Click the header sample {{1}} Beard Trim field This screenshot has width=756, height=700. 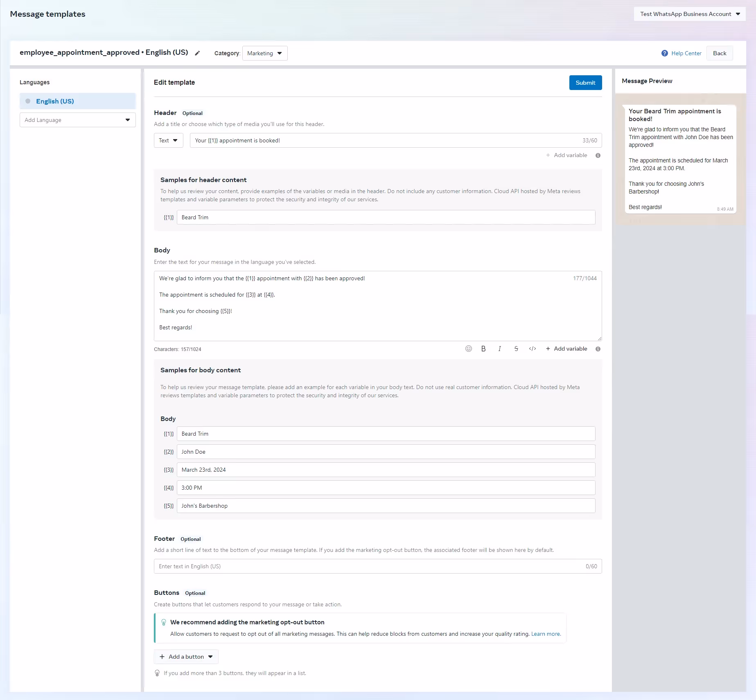click(x=386, y=217)
